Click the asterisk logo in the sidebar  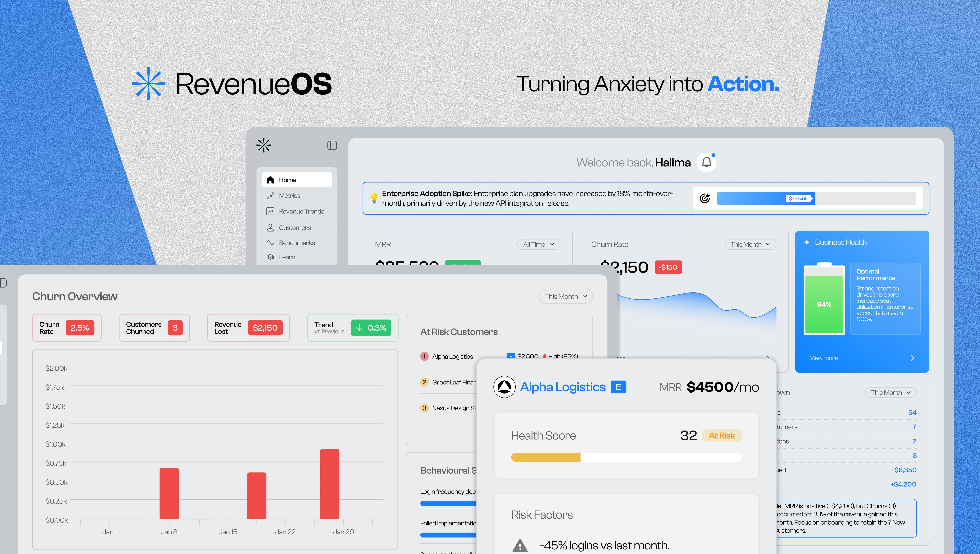[x=264, y=145]
